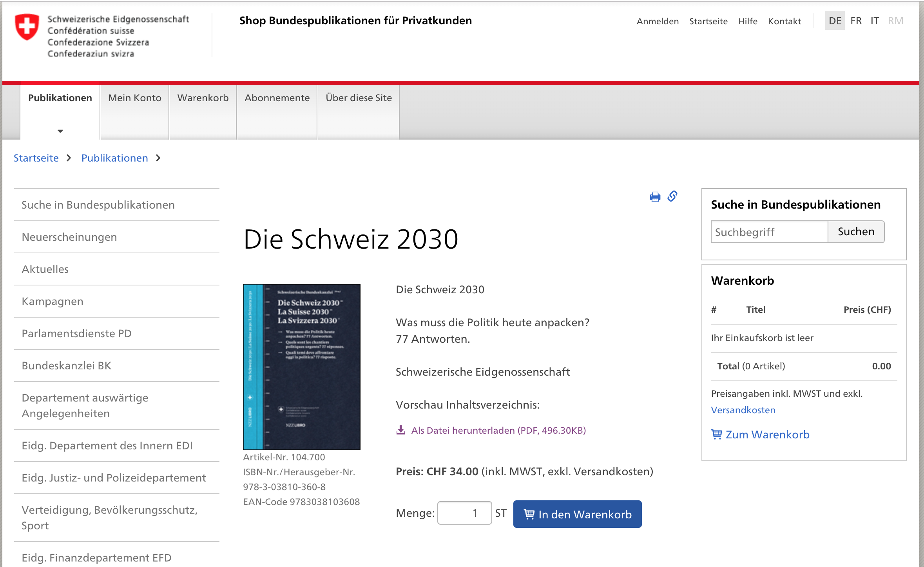Click the Swiss Confederation coat of arms logo
Image resolution: width=924 pixels, height=567 pixels.
click(x=27, y=27)
